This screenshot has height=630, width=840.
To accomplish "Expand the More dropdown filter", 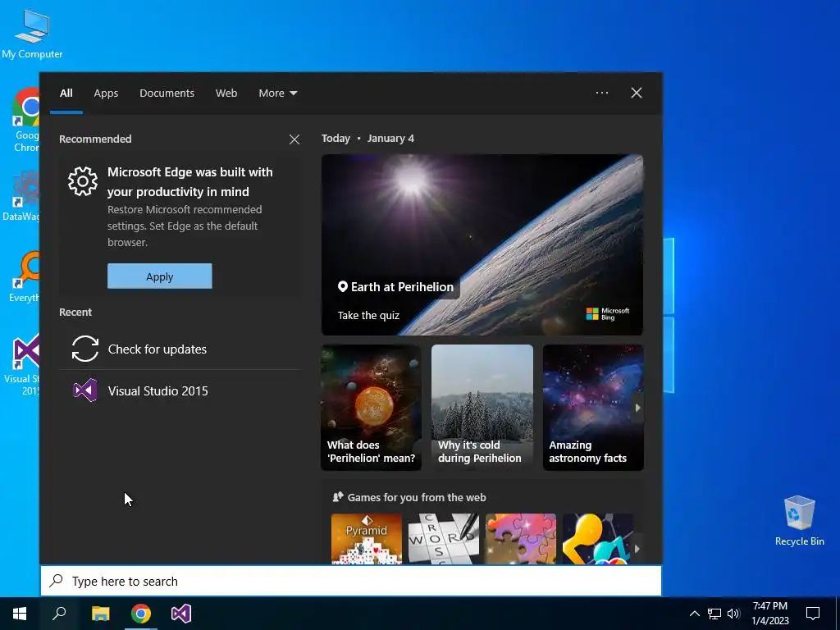I will coord(277,94).
